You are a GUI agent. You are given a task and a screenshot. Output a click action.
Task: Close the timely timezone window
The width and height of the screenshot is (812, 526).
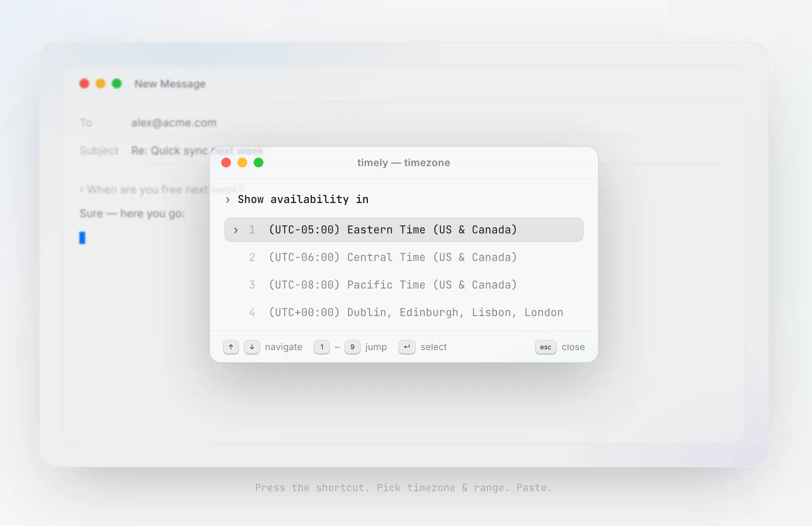(x=226, y=163)
